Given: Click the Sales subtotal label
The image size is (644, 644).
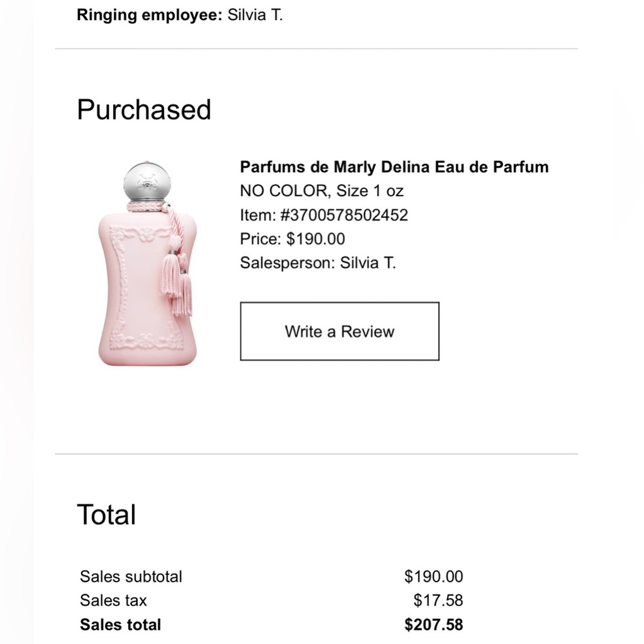Looking at the screenshot, I should (131, 576).
